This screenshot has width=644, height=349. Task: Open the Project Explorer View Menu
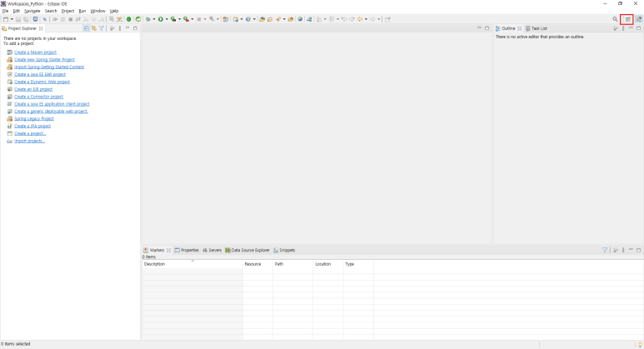point(120,28)
